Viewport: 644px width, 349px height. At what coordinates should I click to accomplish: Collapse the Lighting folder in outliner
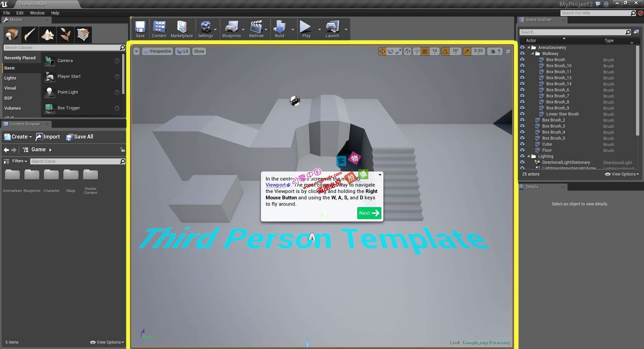coord(529,156)
